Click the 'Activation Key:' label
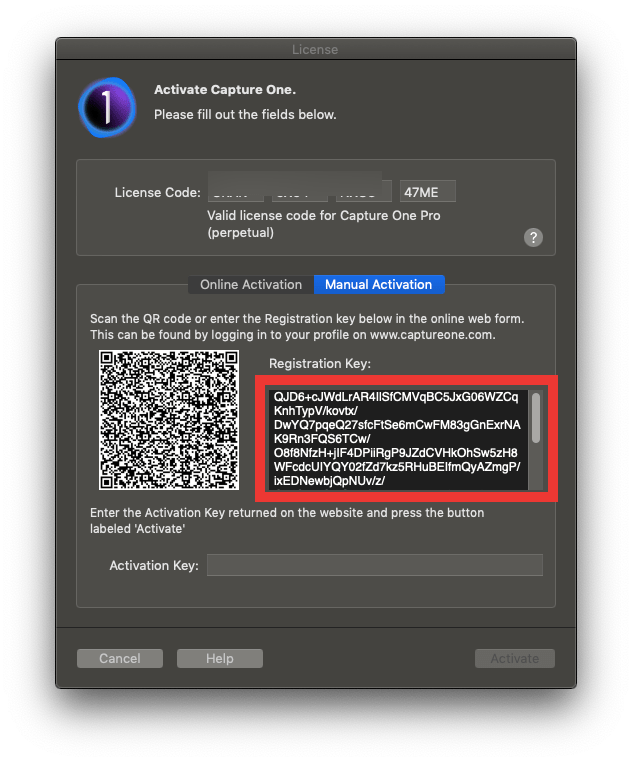632x762 pixels. coord(154,566)
